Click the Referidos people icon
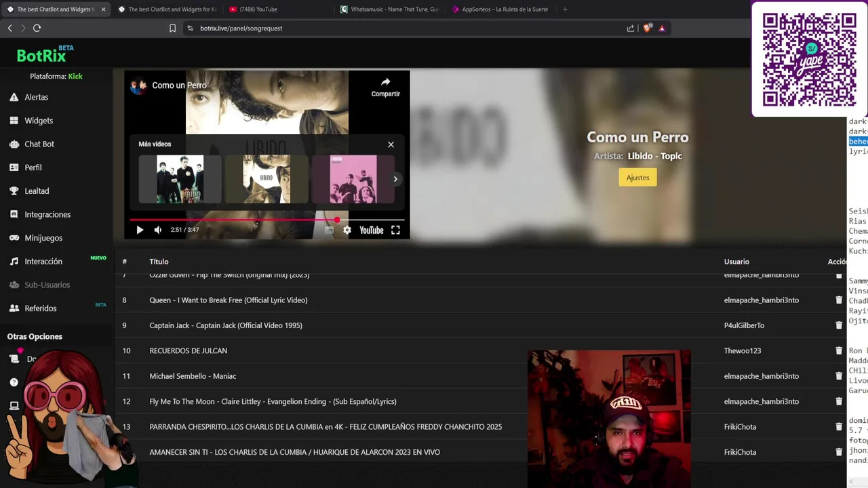 coord(14,308)
